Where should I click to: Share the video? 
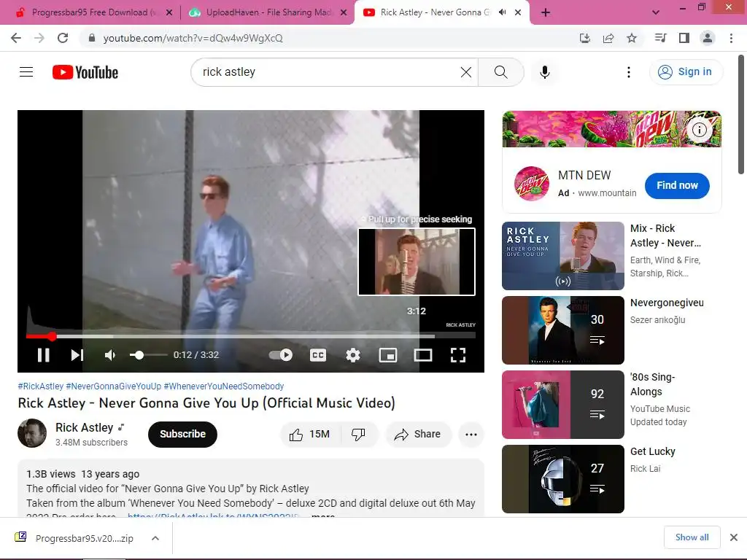click(x=417, y=434)
